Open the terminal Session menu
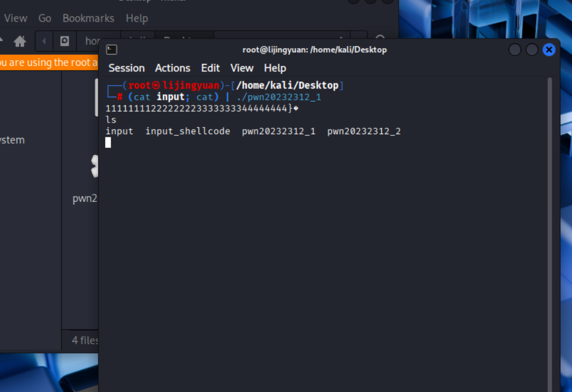The width and height of the screenshot is (572, 392). coord(127,68)
